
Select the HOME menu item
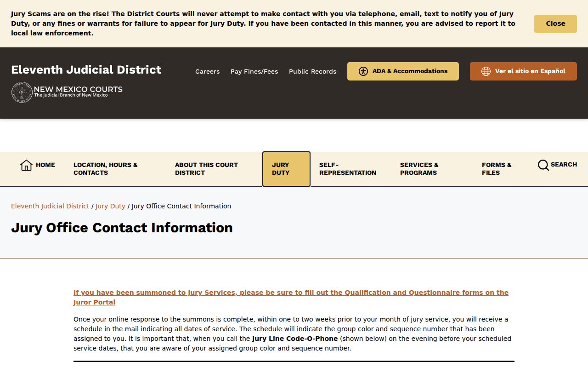38,165
